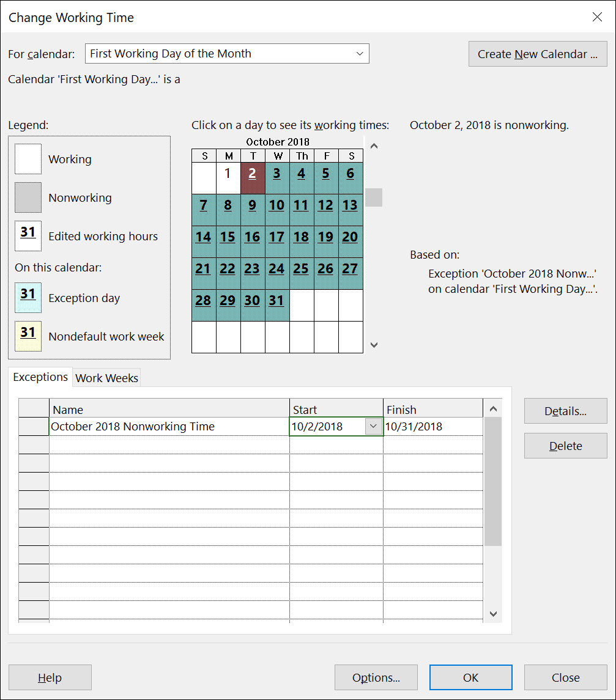The height and width of the screenshot is (700, 616).
Task: Click the Name column header
Action: pyautogui.click(x=169, y=408)
